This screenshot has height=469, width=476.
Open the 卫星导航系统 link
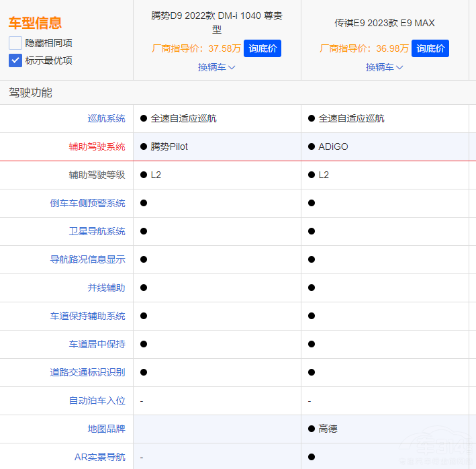pos(97,231)
